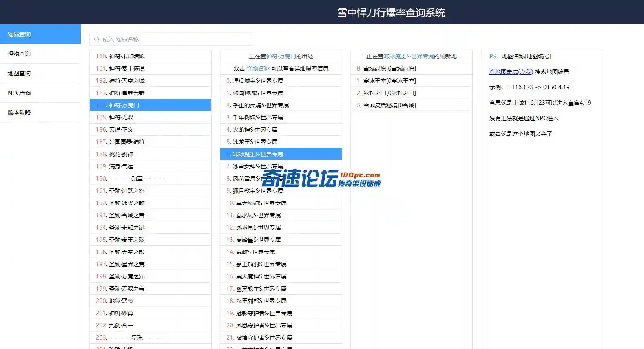Select monster 10. 真天魔神S·世界专属
The width and height of the screenshot is (644, 349).
(x=281, y=203)
